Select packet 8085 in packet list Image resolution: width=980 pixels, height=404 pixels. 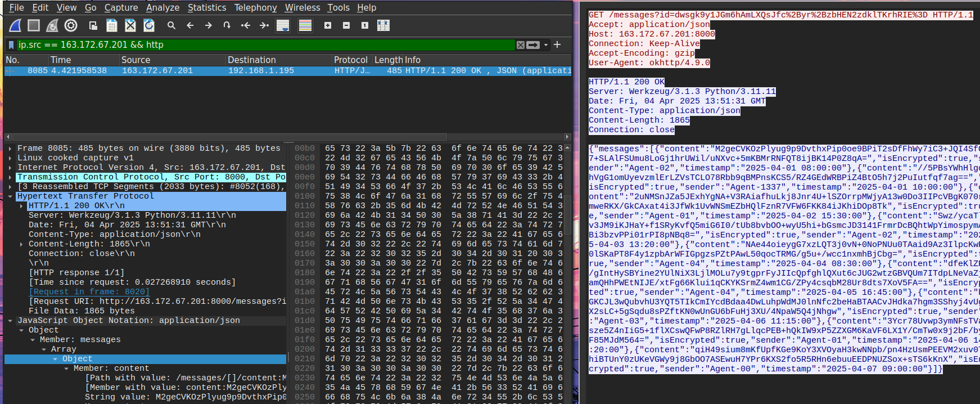point(288,70)
